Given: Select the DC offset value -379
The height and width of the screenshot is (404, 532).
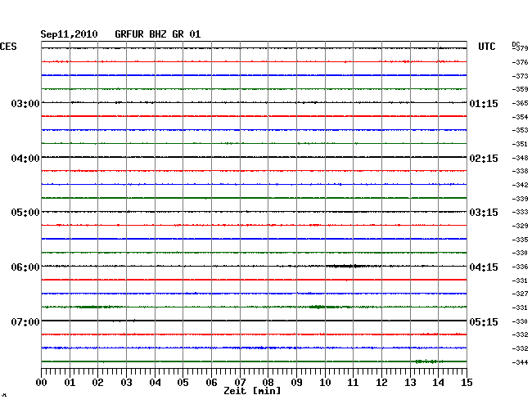Looking at the screenshot, I should pos(521,48).
